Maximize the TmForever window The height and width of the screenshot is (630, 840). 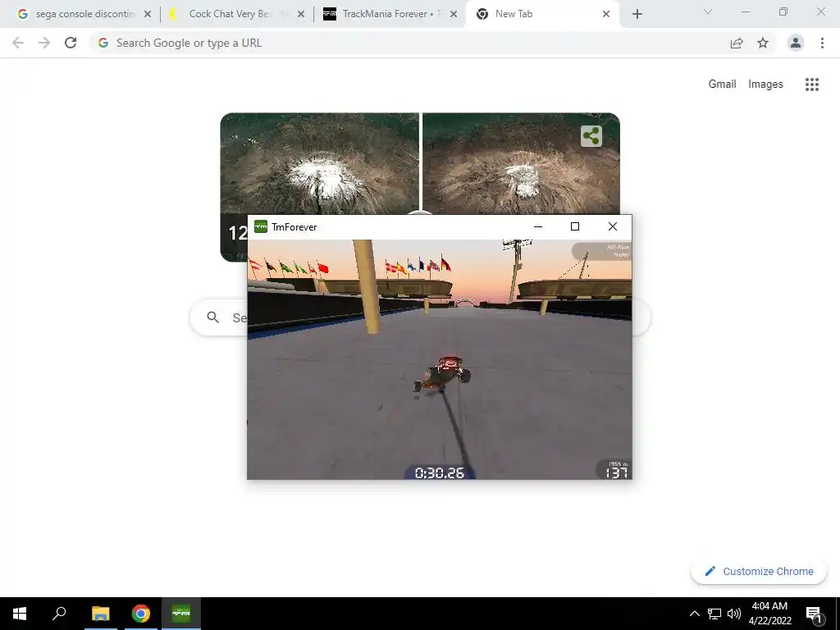575,226
